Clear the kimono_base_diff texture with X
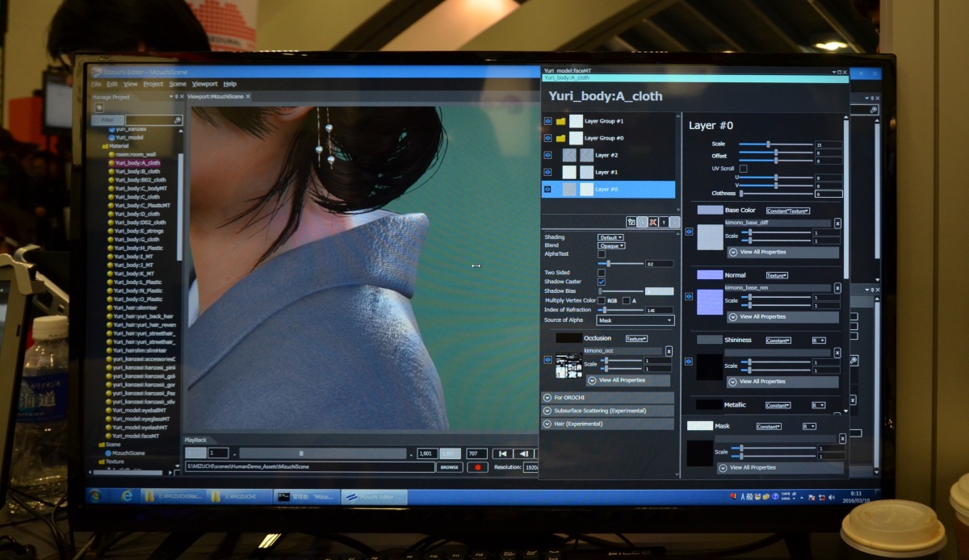This screenshot has width=969, height=560. pos(837,224)
